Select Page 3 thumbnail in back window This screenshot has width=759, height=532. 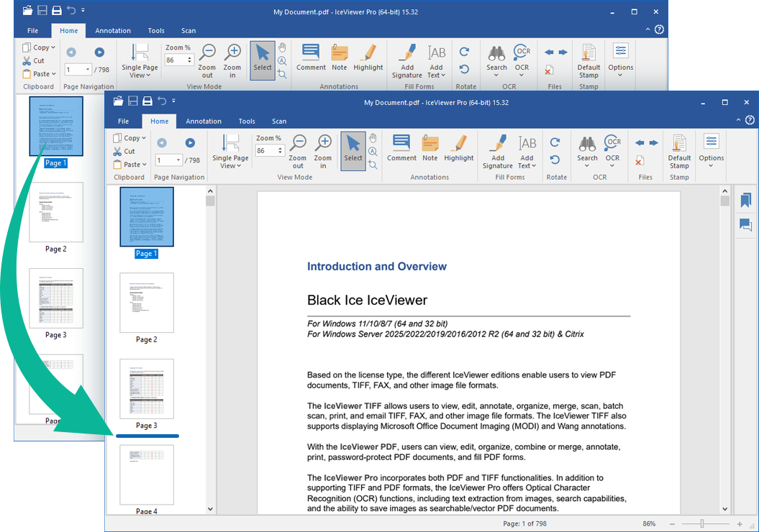coord(56,298)
